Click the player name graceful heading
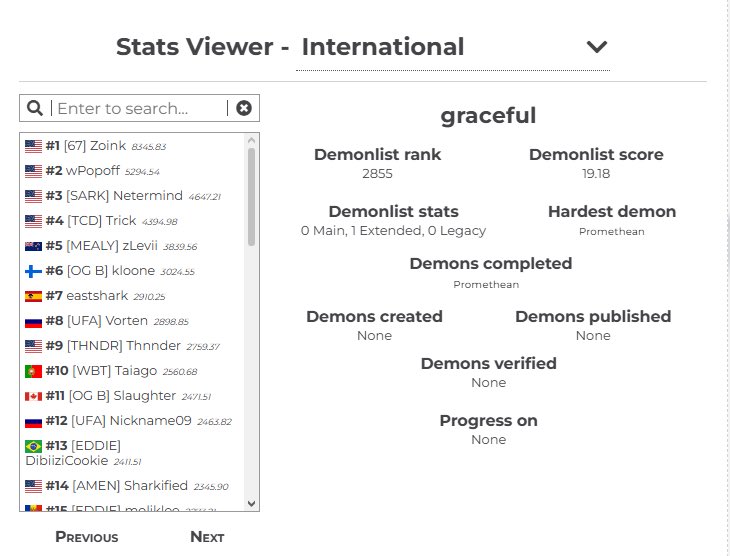 coord(488,115)
